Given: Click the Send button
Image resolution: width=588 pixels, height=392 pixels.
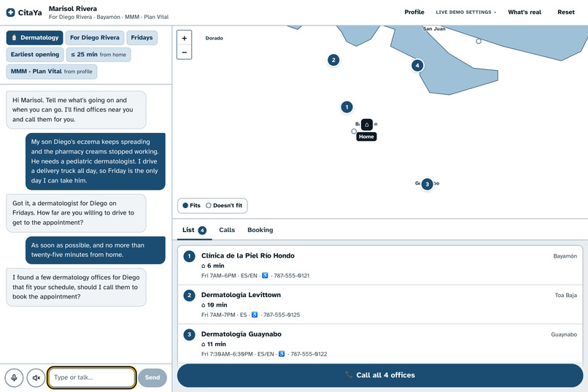Looking at the screenshot, I should [x=152, y=377].
